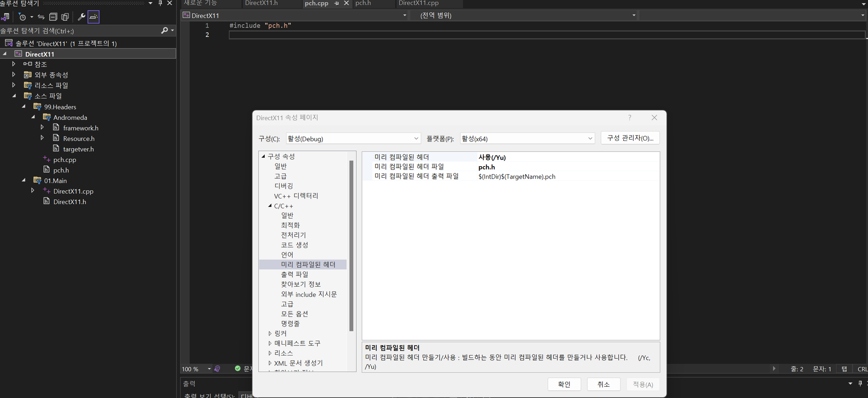
Task: Select 명령줄 under C/C++
Action: click(x=290, y=323)
